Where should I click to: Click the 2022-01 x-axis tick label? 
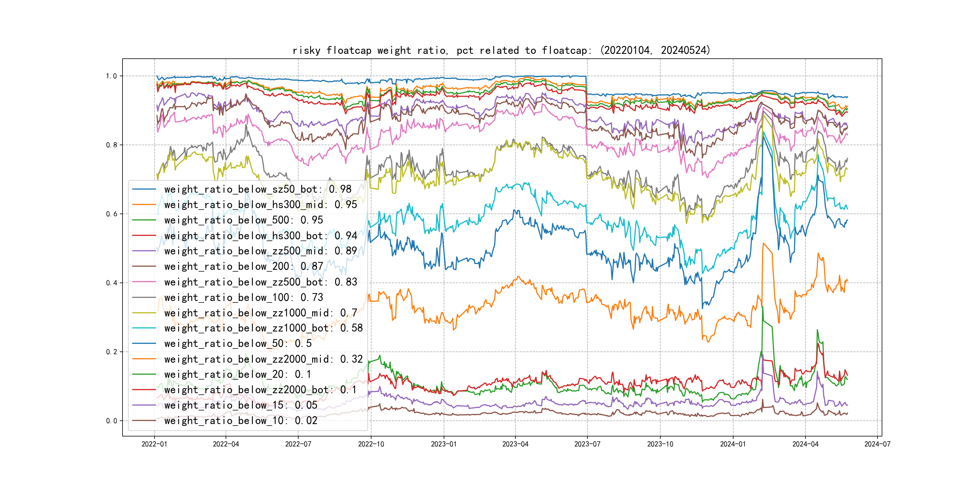(154, 444)
